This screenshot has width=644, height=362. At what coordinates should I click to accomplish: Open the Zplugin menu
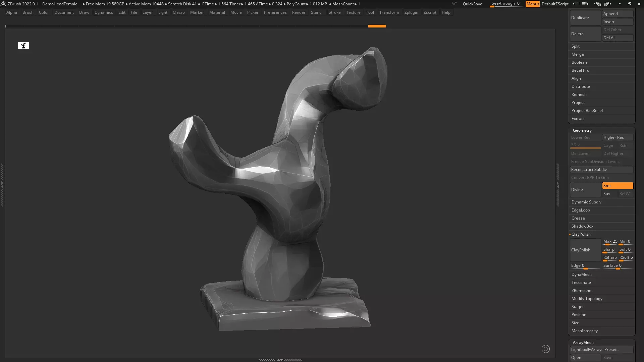[411, 12]
